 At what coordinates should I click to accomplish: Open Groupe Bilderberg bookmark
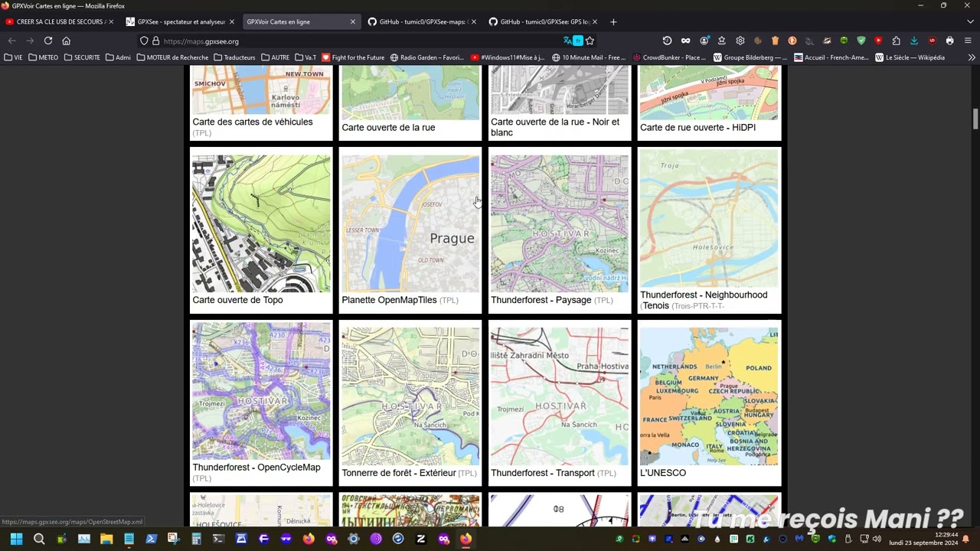pyautogui.click(x=750, y=57)
